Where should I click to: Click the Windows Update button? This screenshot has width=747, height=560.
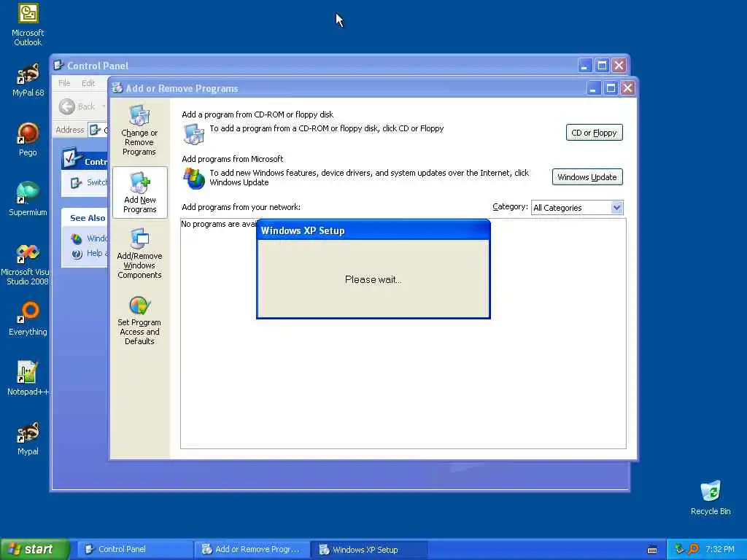pos(587,177)
